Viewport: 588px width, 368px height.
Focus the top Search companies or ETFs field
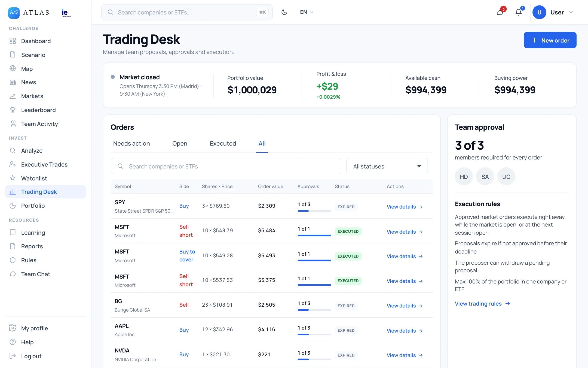[x=187, y=12]
